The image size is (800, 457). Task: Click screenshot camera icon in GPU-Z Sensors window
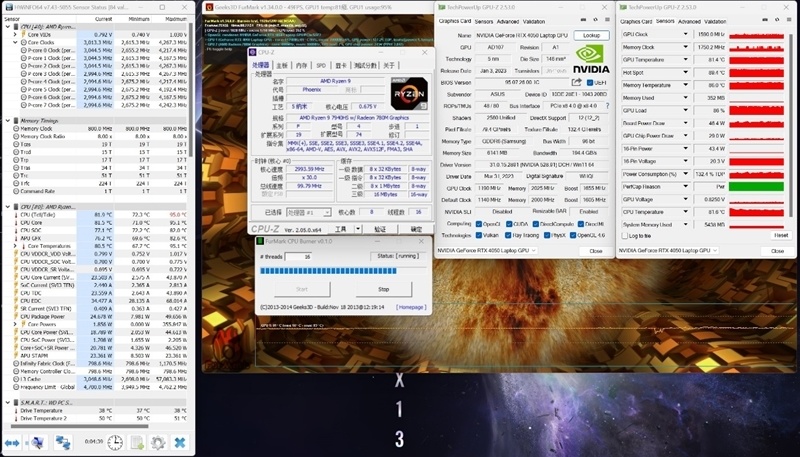point(764,20)
